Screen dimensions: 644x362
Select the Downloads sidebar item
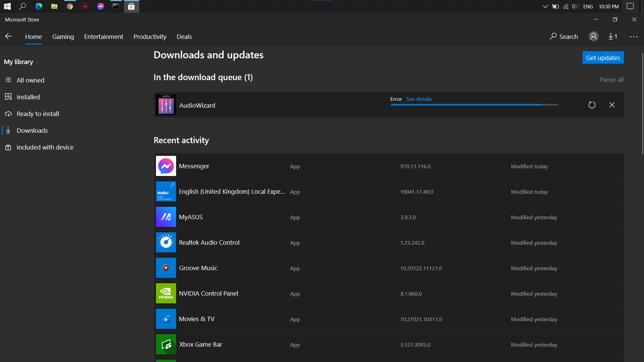[x=32, y=130]
